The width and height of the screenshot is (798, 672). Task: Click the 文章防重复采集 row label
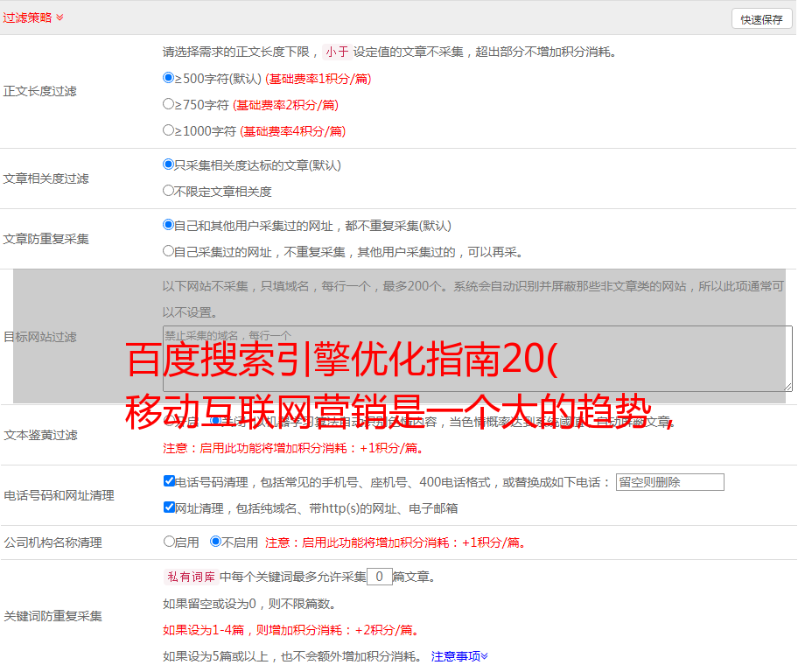click(x=45, y=239)
